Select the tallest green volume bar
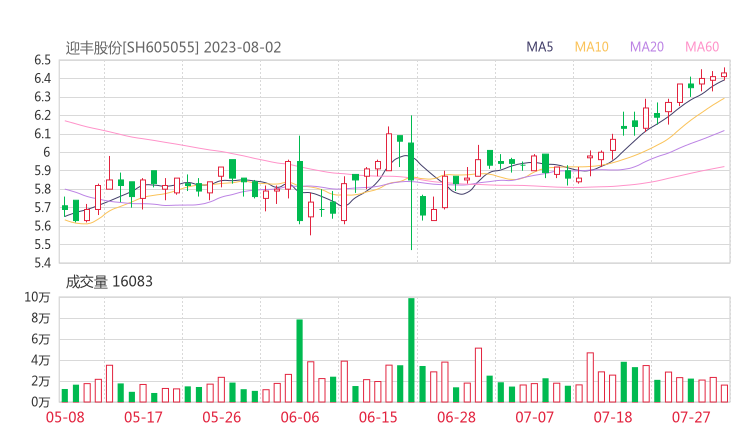Image resolution: width=740 pixels, height=440 pixels. click(411, 350)
